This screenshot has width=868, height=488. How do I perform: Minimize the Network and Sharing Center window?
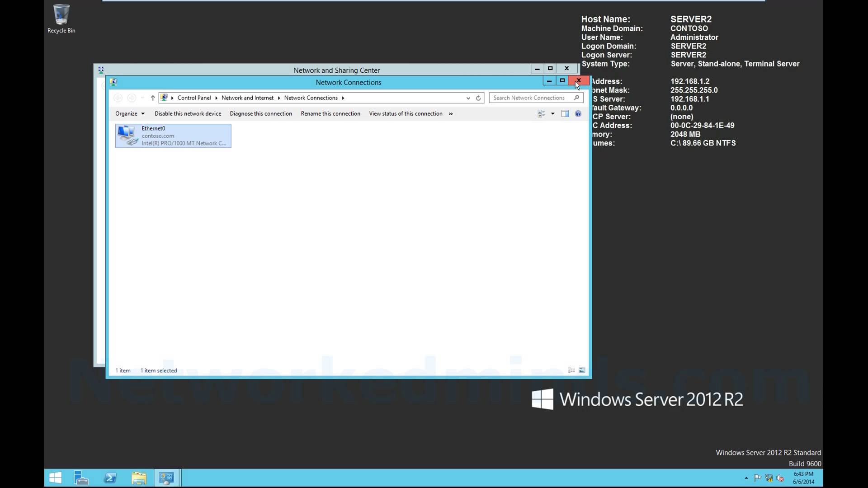coord(537,68)
